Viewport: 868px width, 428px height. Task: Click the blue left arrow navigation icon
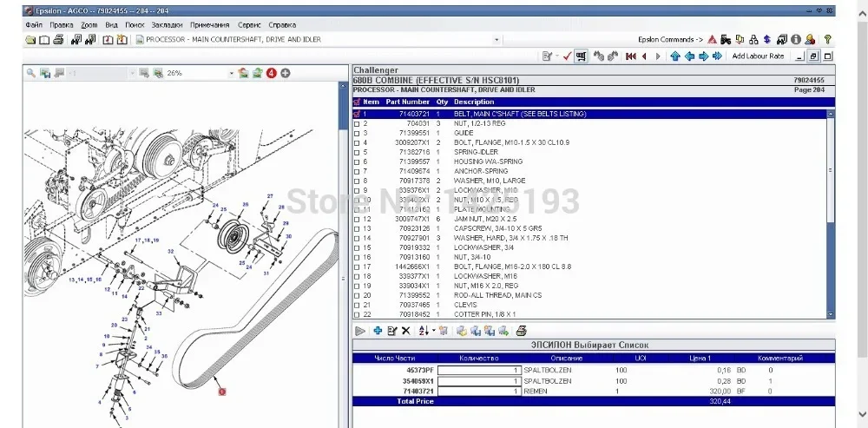[689, 56]
